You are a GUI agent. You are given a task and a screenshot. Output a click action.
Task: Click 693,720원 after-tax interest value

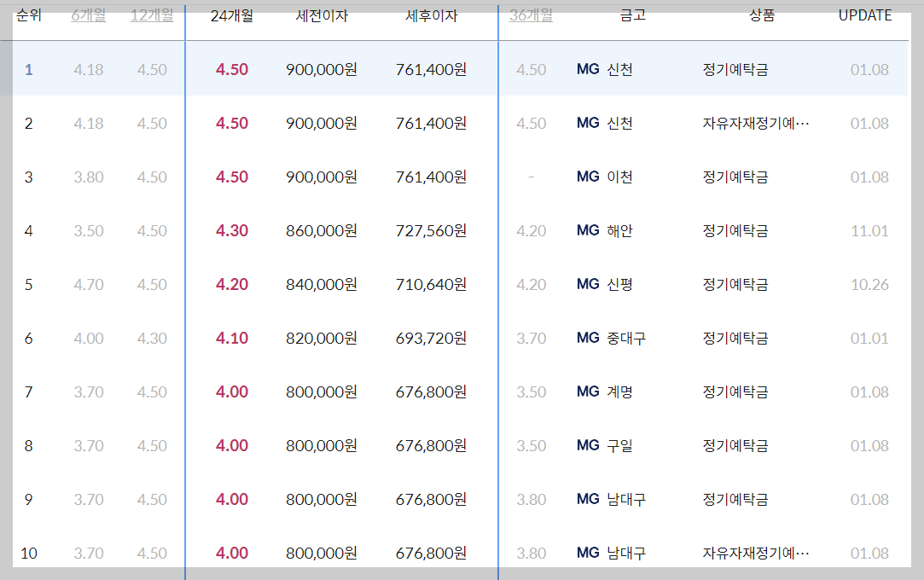click(432, 338)
